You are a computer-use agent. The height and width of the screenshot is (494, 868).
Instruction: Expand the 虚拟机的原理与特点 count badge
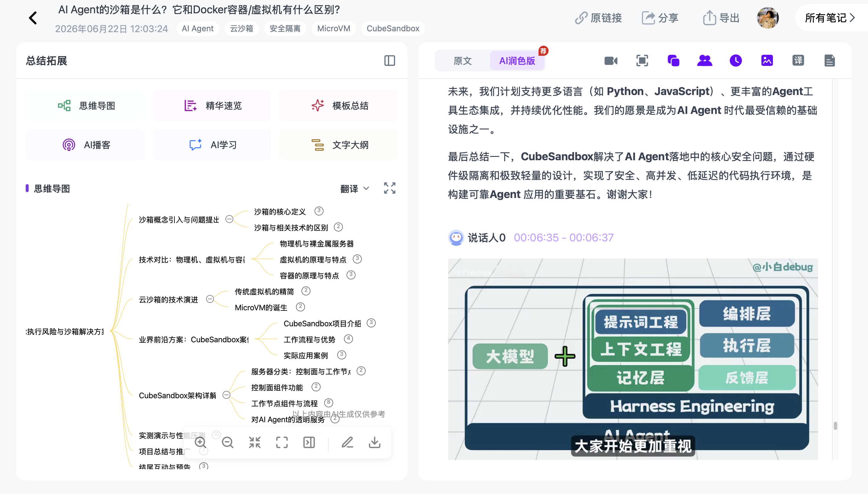click(357, 259)
